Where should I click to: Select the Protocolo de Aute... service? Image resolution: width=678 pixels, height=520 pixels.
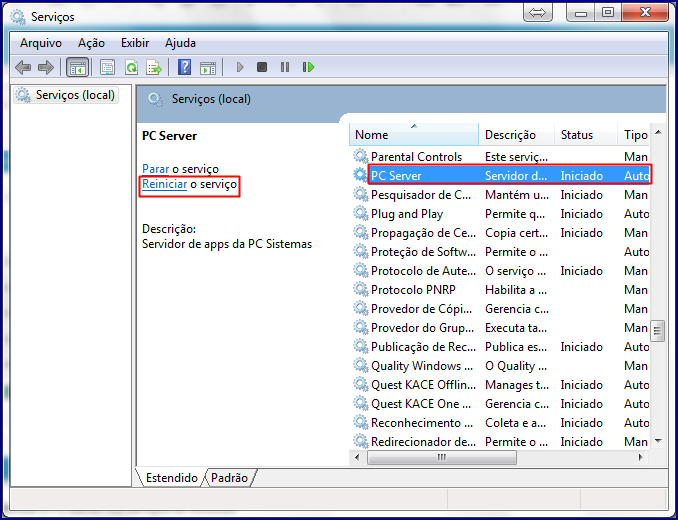pyautogui.click(x=423, y=271)
